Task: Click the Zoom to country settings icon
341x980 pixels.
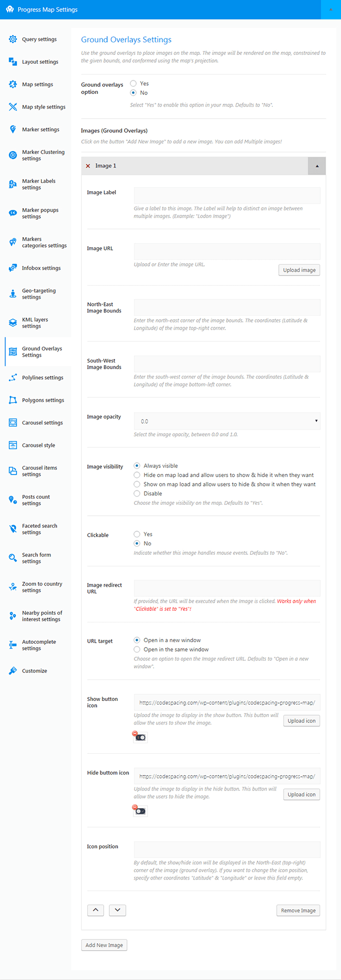Action: [x=13, y=587]
